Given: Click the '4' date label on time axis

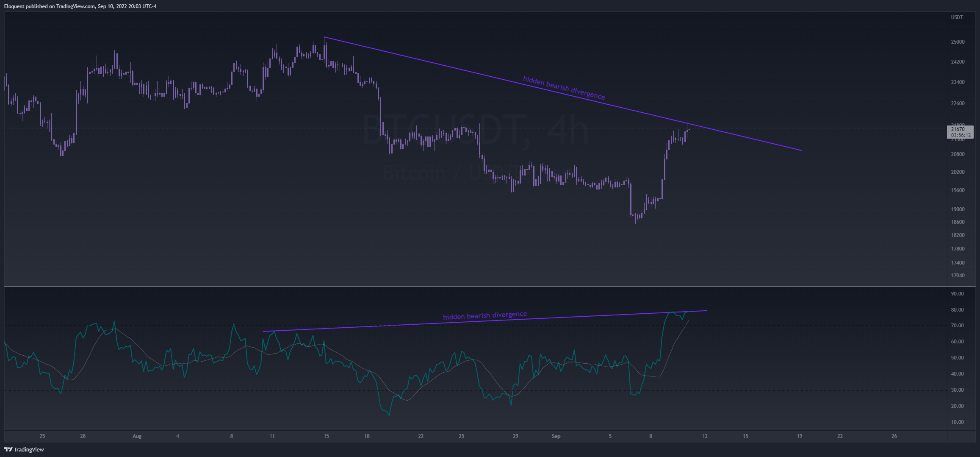Looking at the screenshot, I should (x=178, y=436).
